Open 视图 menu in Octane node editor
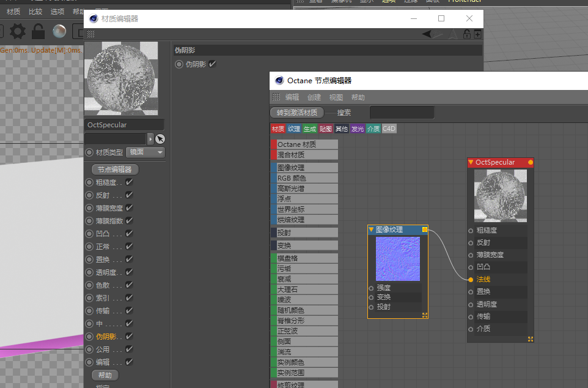Viewport: 588px width, 388px height. pos(336,97)
